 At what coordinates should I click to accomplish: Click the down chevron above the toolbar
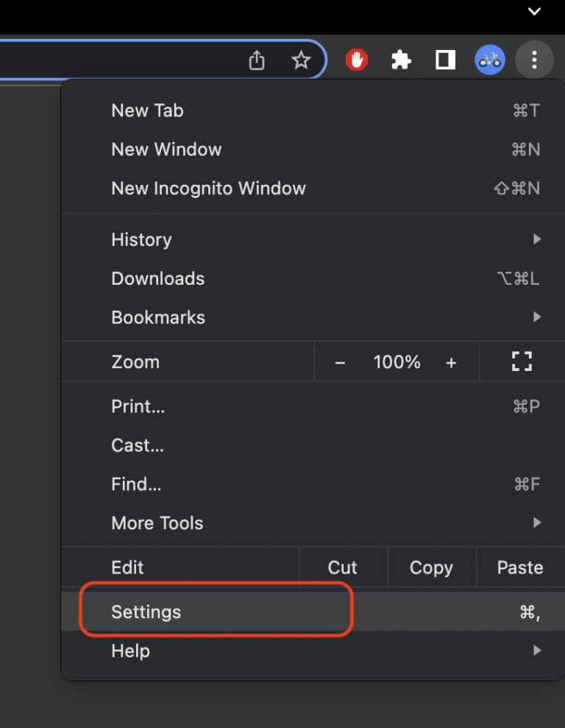click(535, 11)
